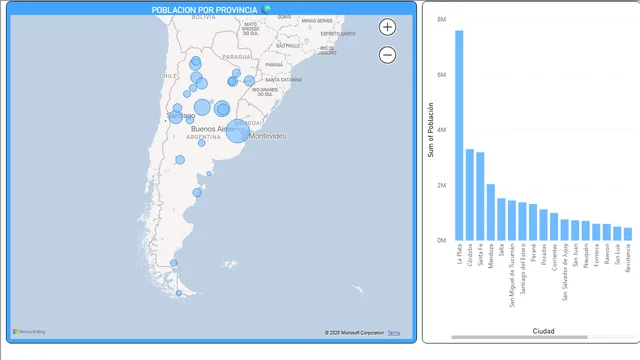The image size is (640, 360).
Task: Click the horizontal scrollbar under bar chart
Action: pyautogui.click(x=519, y=337)
